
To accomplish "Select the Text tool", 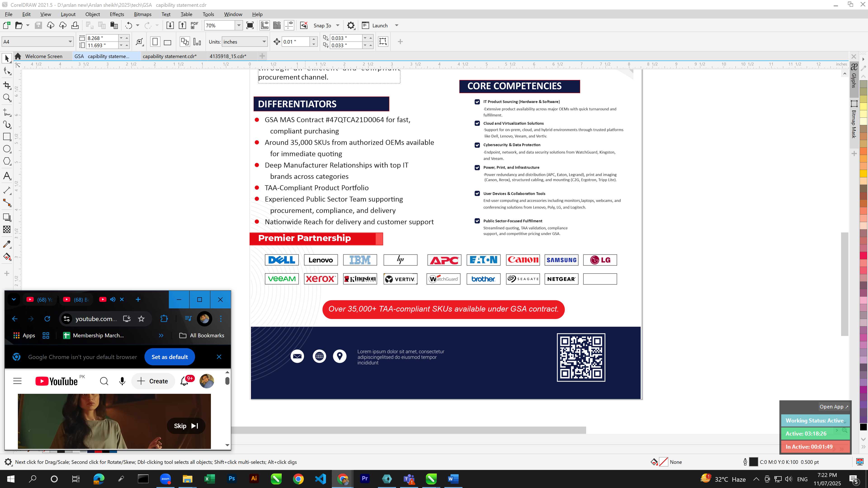I will (7, 176).
